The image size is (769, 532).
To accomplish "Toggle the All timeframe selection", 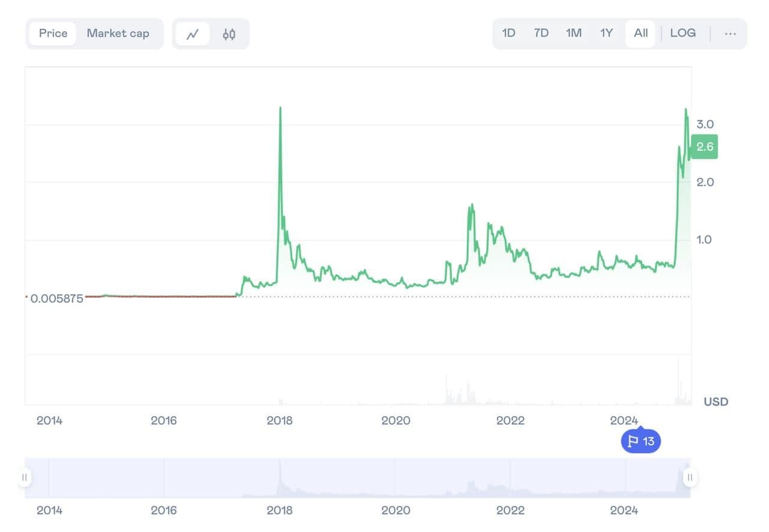I will pos(640,33).
